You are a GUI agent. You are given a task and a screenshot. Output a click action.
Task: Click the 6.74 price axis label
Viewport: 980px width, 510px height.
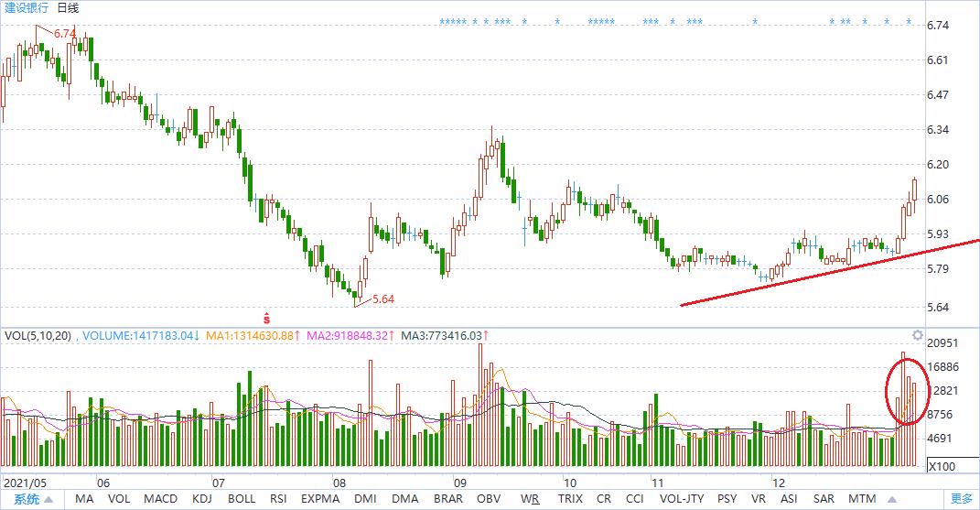pyautogui.click(x=938, y=26)
